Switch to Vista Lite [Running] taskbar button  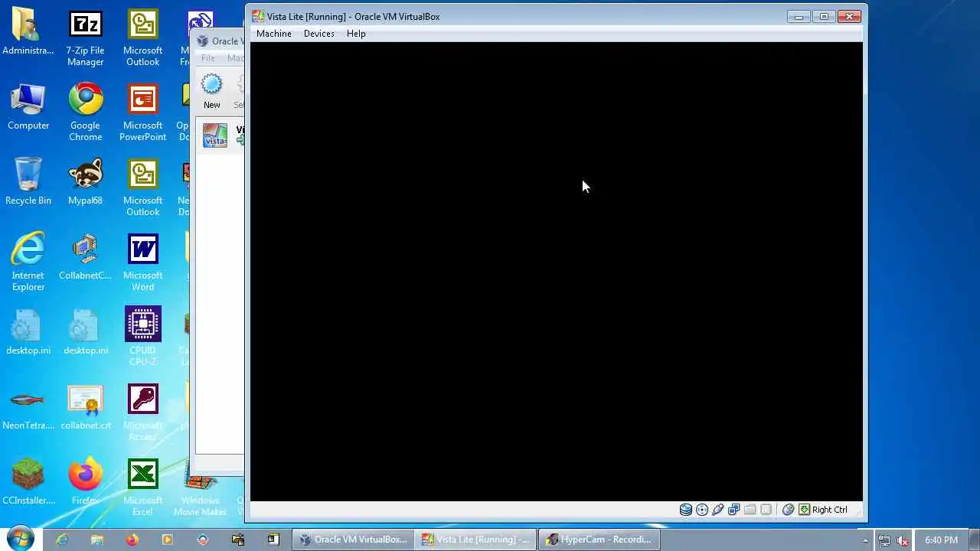click(x=475, y=540)
